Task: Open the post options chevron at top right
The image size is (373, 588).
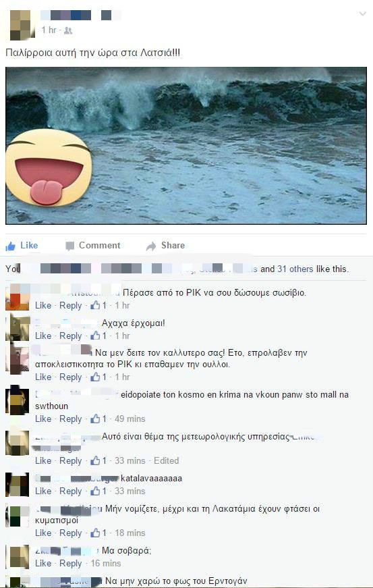Action: coord(362,14)
